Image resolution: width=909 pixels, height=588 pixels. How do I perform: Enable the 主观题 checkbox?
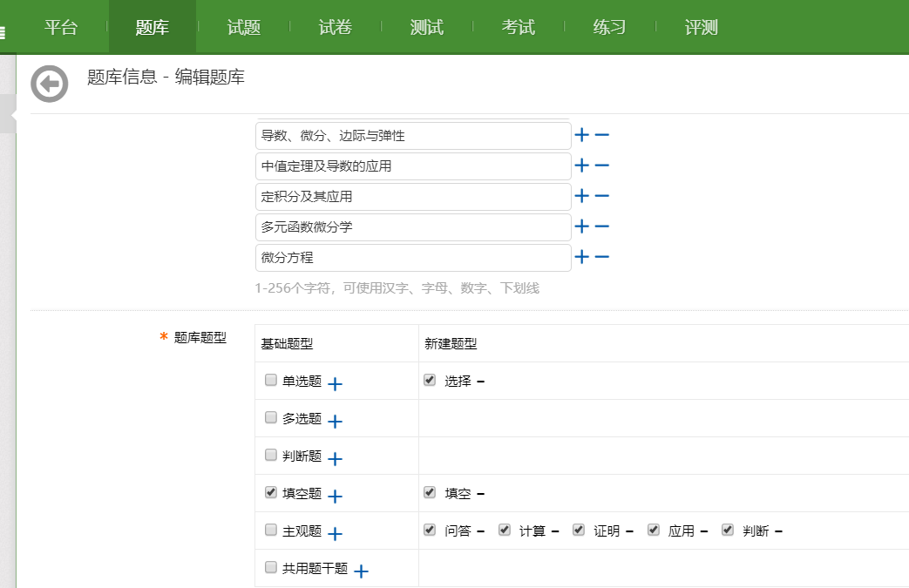click(271, 530)
